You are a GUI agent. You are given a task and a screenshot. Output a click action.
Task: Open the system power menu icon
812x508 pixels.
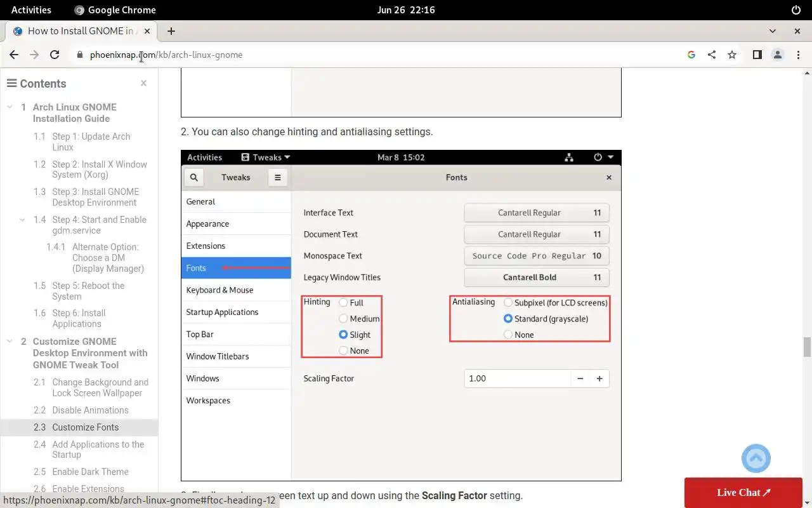tap(796, 10)
